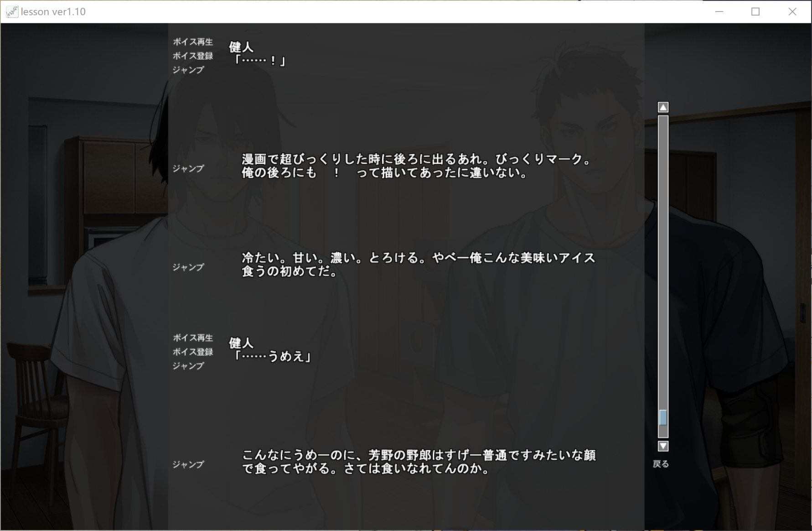The width and height of the screenshot is (812, 531).
Task: Jump to 健人's 「……！」 line
Action: (188, 70)
